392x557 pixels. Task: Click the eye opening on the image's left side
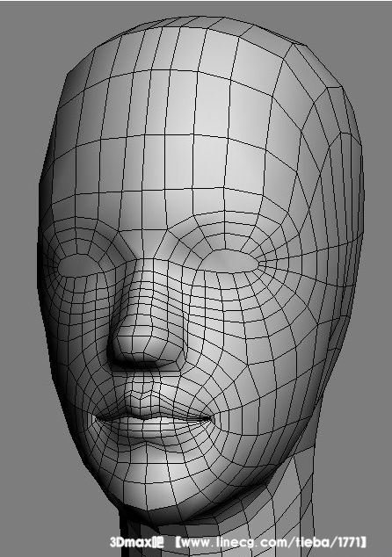point(77,265)
